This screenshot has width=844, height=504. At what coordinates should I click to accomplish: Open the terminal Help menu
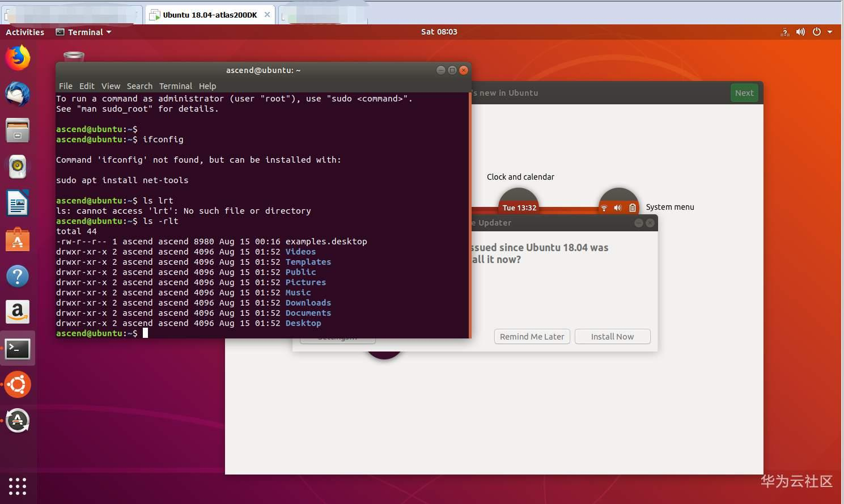pos(207,86)
